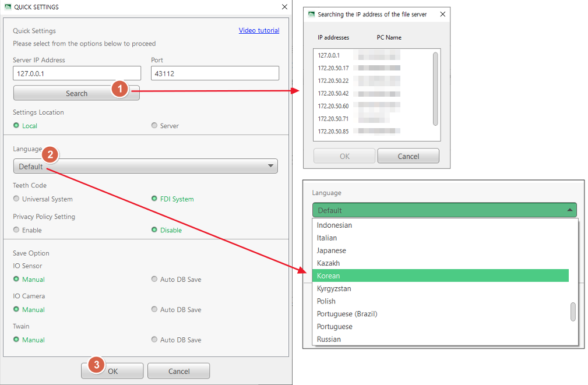Screen dimensions: 588x385
Task: Click the Search button
Action: pyautogui.click(x=76, y=93)
